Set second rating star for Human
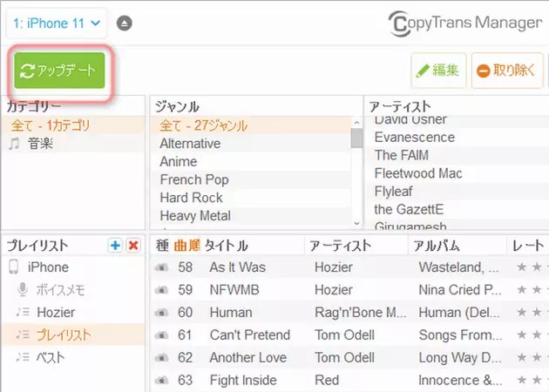 click(537, 312)
